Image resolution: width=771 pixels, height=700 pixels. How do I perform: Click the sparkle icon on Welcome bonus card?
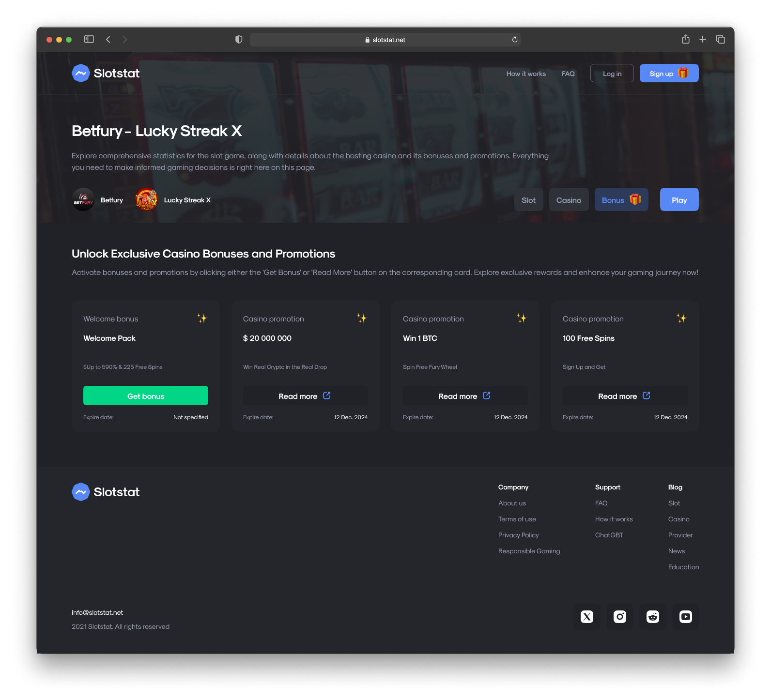click(202, 318)
